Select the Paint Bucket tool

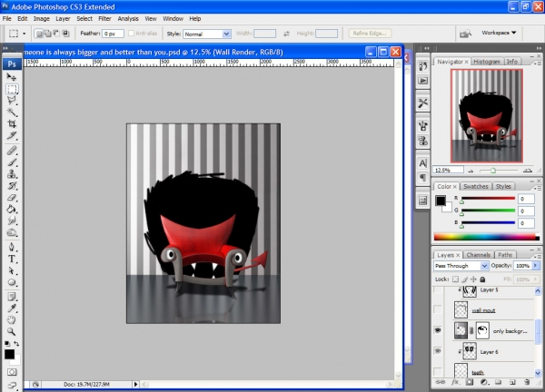12,209
